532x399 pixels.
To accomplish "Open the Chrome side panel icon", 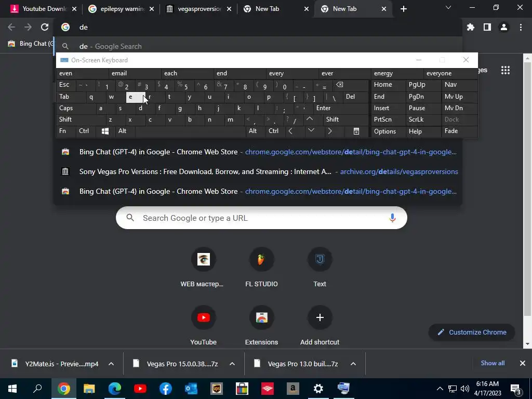I will (487, 27).
